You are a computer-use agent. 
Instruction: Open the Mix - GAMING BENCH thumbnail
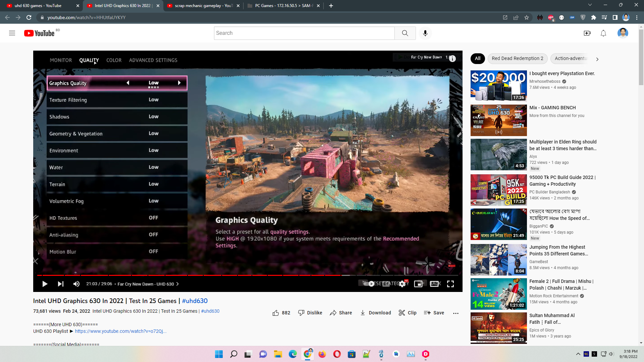point(498,120)
